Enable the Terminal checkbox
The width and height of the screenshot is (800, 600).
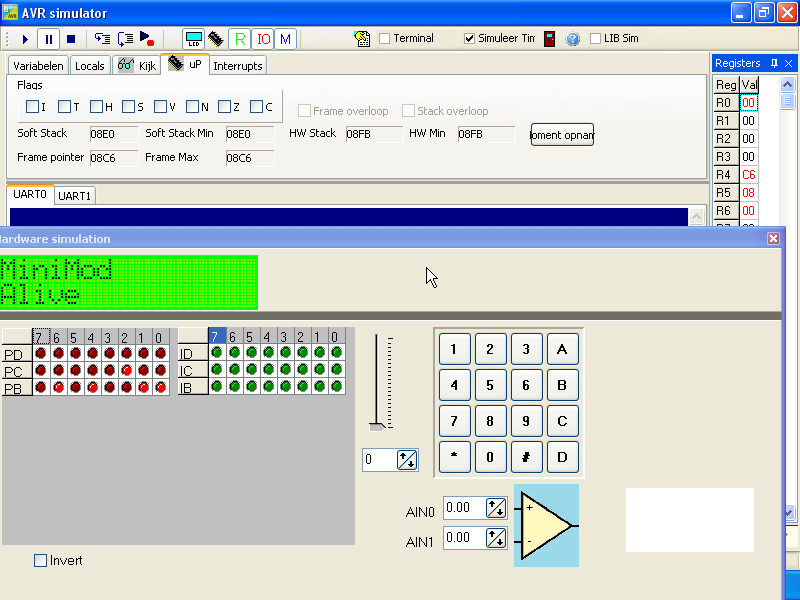coord(385,39)
